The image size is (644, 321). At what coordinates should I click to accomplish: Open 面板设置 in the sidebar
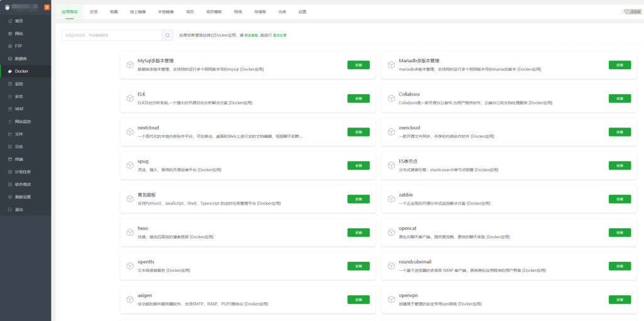23,197
